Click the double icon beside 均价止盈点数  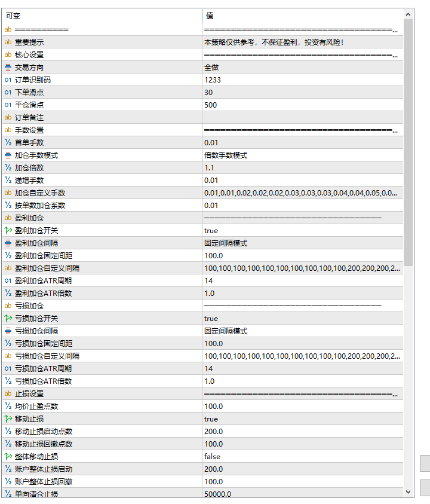(8, 407)
